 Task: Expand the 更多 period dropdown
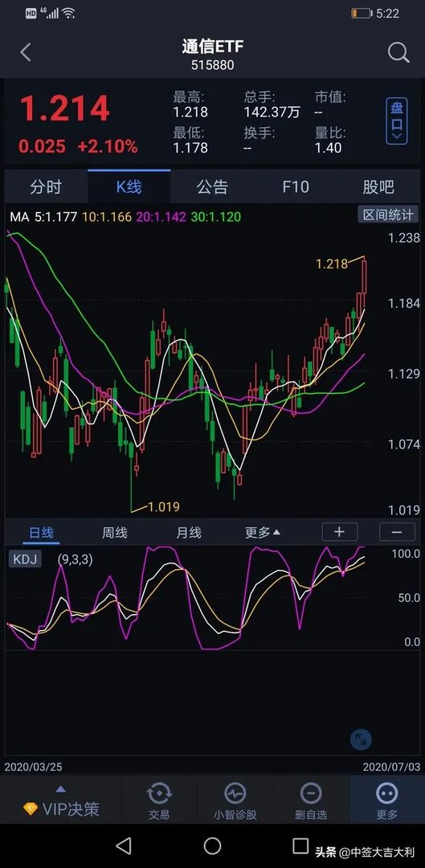(x=263, y=533)
